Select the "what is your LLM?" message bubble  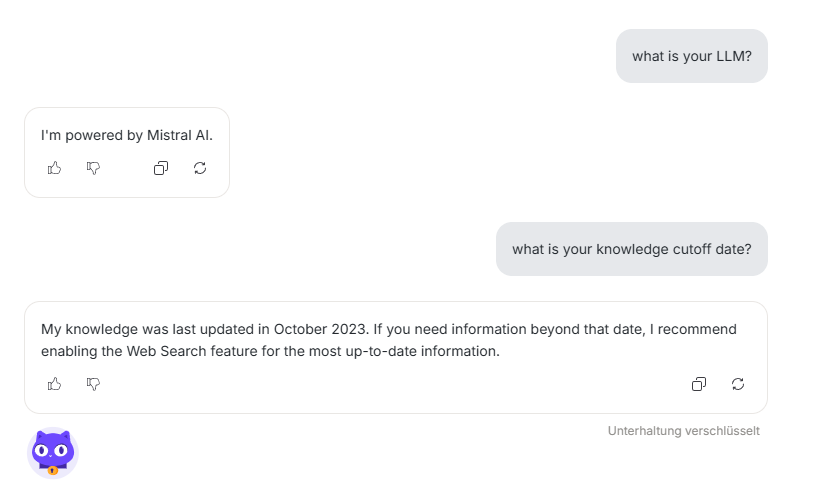691,56
